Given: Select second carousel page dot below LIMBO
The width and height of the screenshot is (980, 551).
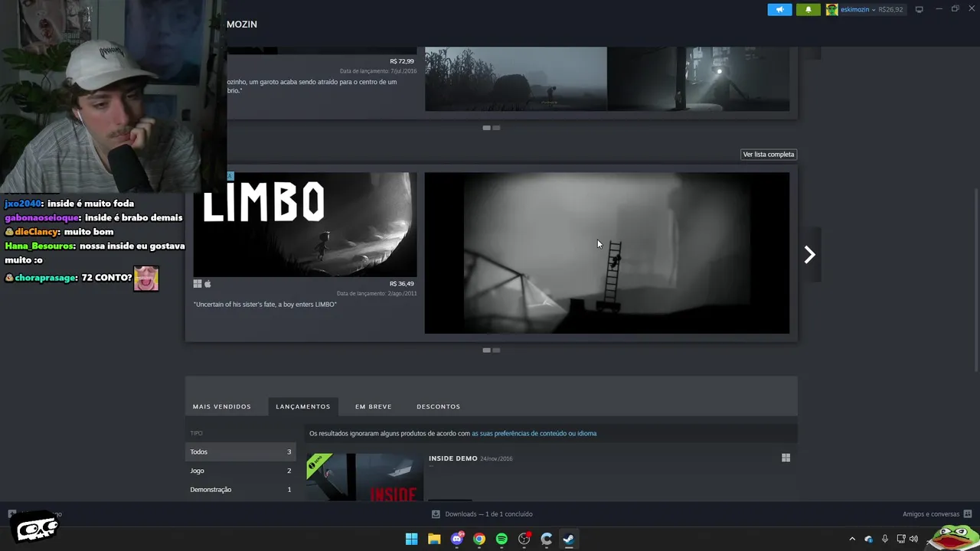Looking at the screenshot, I should 496,350.
